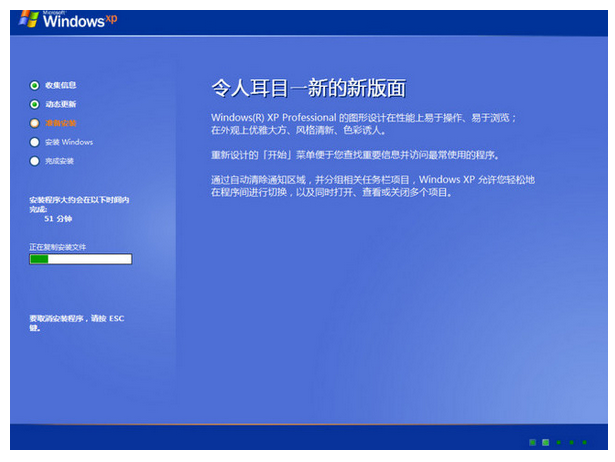Click the green file copy progress bar
This screenshot has width=615, height=462.
click(x=80, y=259)
